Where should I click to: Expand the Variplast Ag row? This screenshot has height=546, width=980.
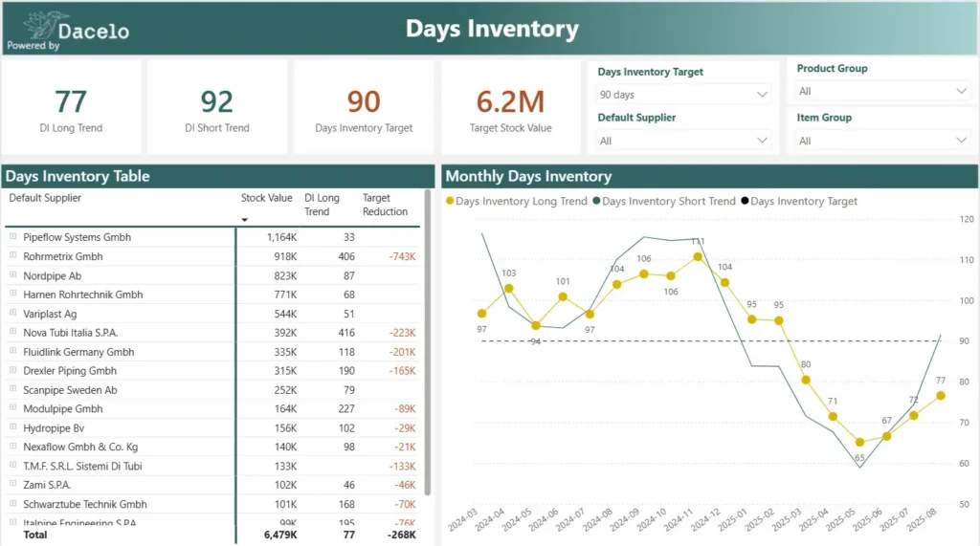tap(13, 314)
